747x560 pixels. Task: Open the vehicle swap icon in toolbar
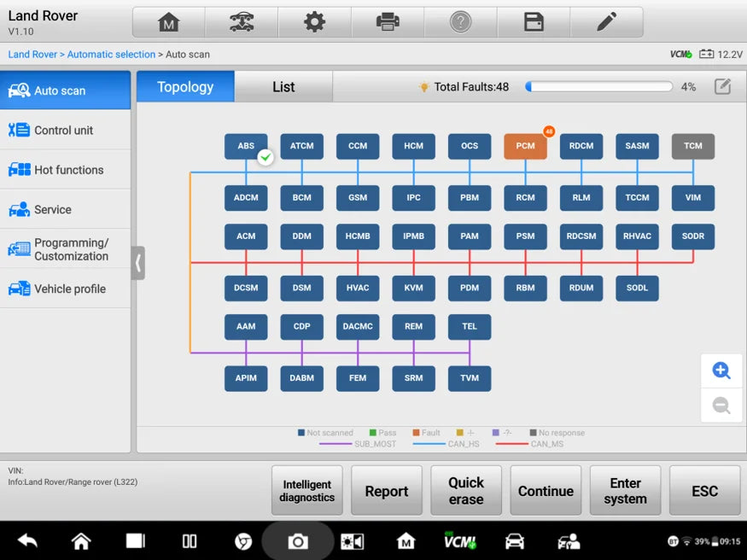tap(242, 22)
